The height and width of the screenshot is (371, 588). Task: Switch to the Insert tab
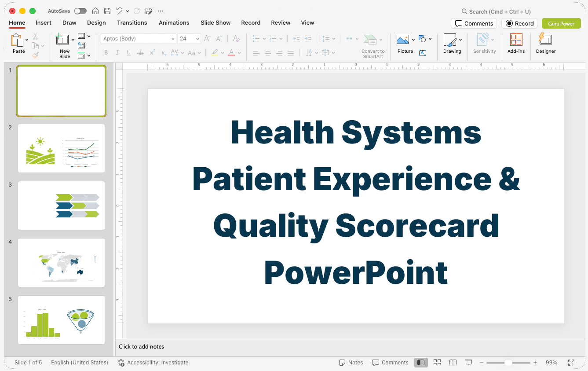(44, 22)
